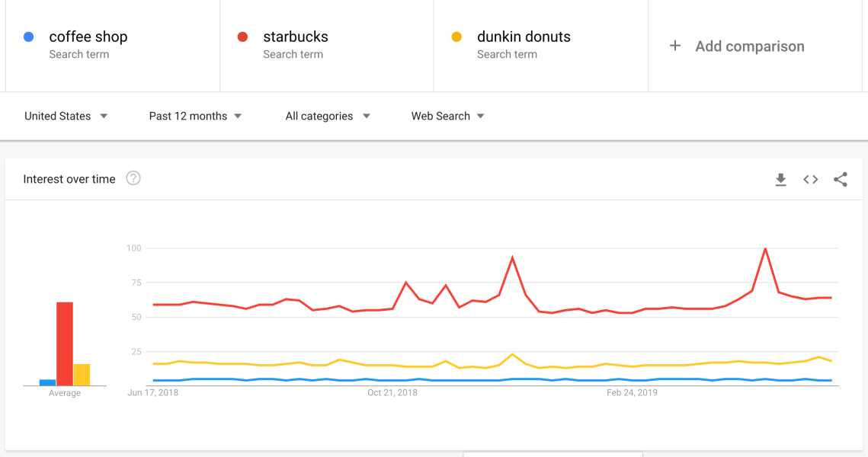Screen dimensions: 868x457
Task: Share the interest over time chart
Action: tap(840, 180)
